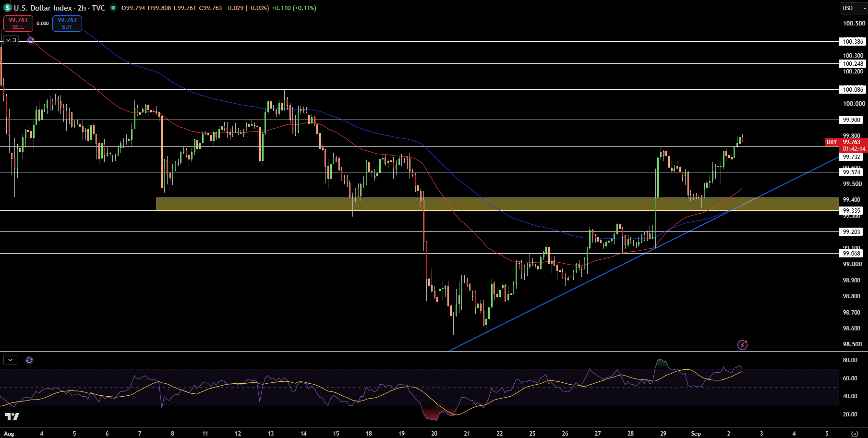
Task: Click the Sep label on the time axis
Action: coord(696,433)
